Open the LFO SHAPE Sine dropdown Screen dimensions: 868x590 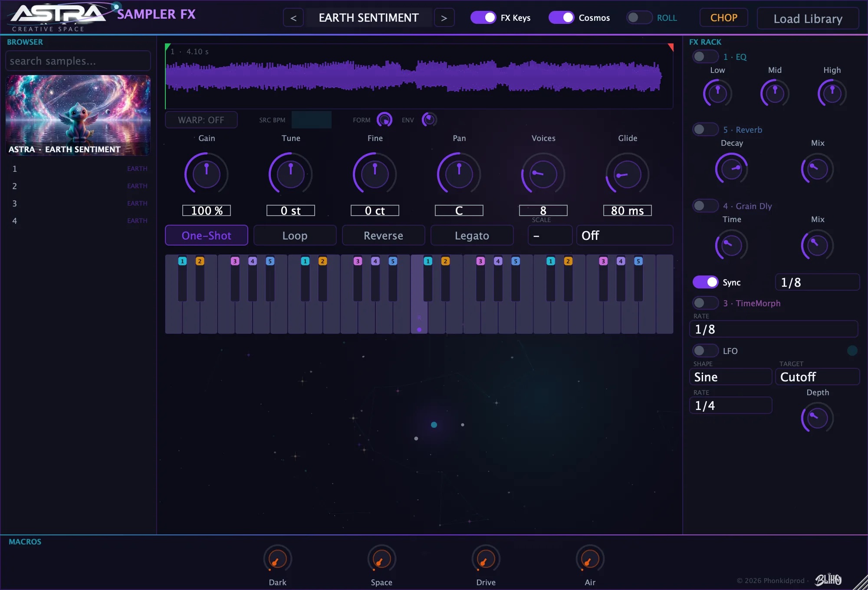[730, 377]
